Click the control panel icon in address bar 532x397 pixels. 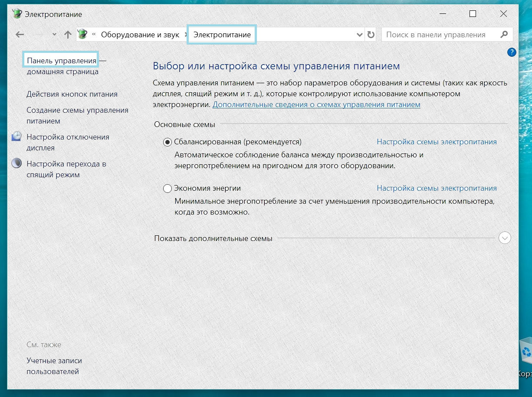point(82,35)
